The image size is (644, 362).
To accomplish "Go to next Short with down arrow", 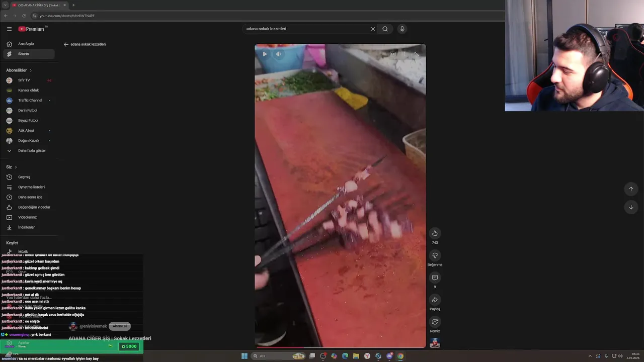I will pyautogui.click(x=631, y=207).
